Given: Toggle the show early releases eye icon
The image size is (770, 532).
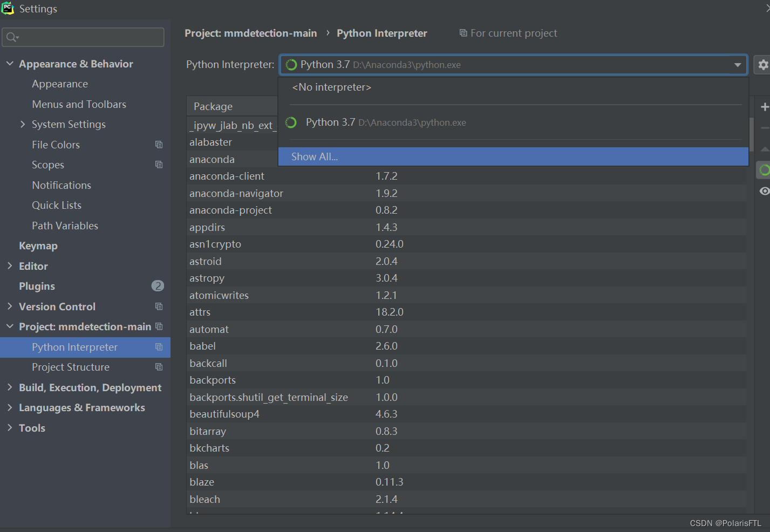Looking at the screenshot, I should coord(765,191).
